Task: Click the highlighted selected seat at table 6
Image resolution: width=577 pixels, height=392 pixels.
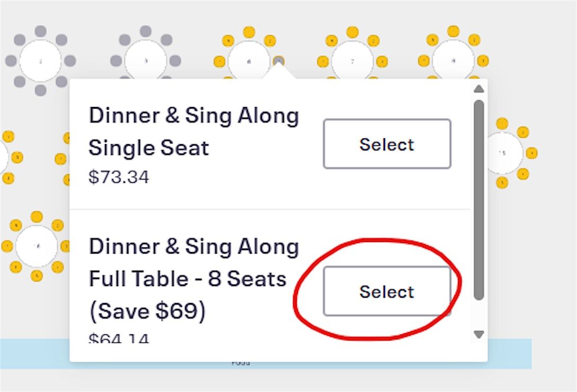Action: [278, 61]
